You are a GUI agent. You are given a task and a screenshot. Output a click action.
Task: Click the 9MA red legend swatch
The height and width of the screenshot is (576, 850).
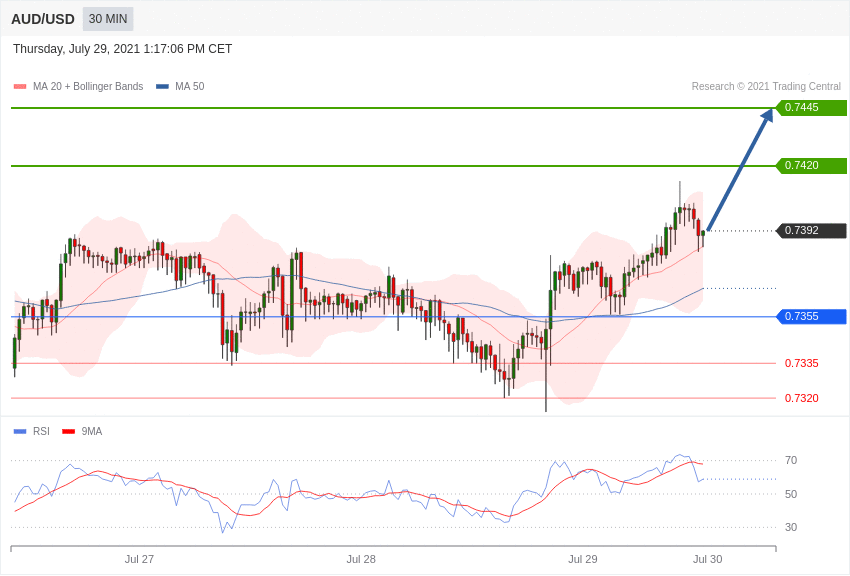[x=68, y=431]
